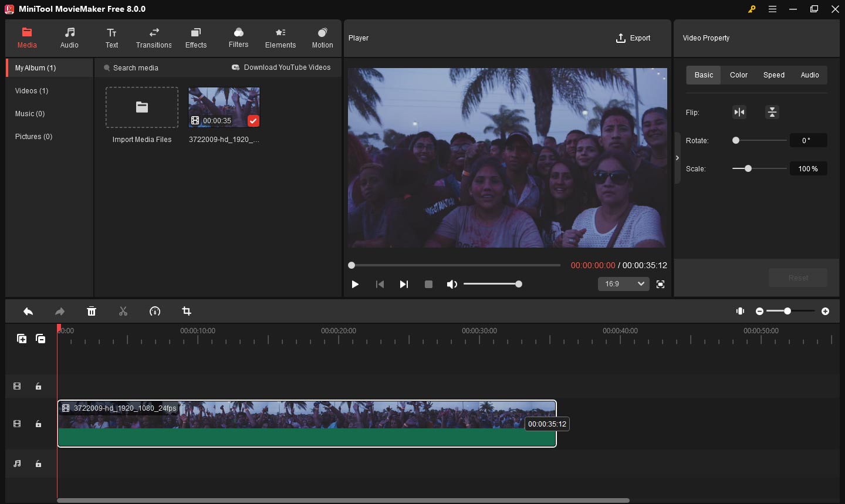Play the video preview
845x504 pixels.
(x=355, y=284)
